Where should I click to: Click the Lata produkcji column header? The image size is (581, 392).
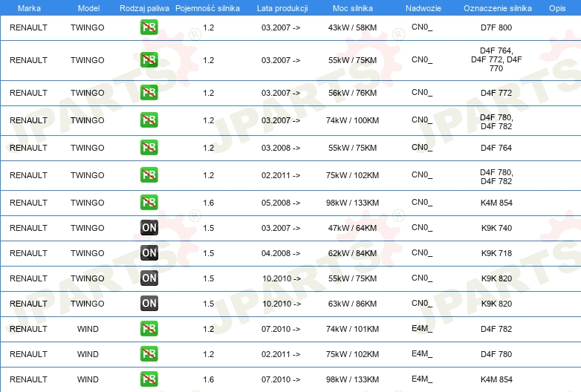(x=282, y=8)
